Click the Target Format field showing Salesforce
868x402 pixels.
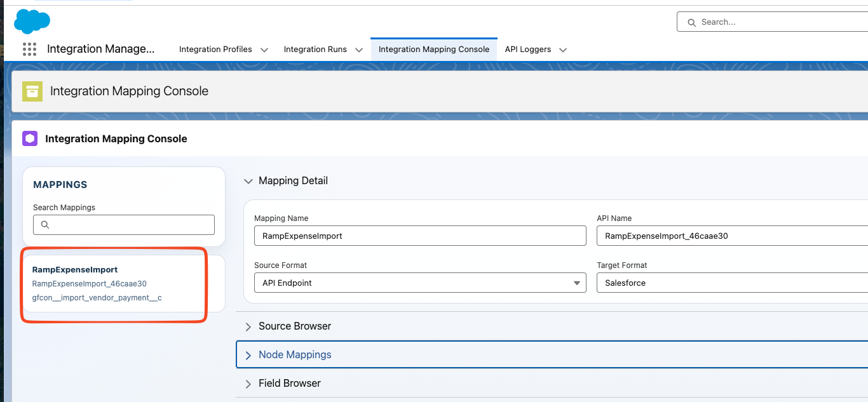732,283
